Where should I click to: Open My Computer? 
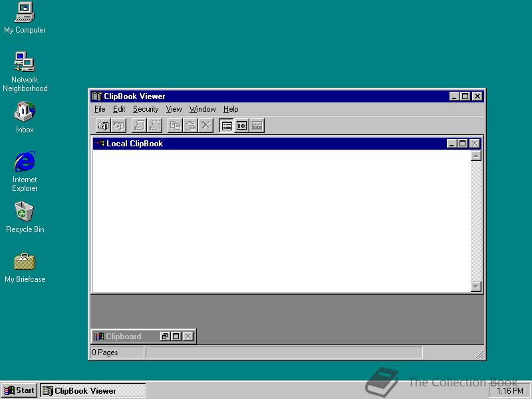24,13
